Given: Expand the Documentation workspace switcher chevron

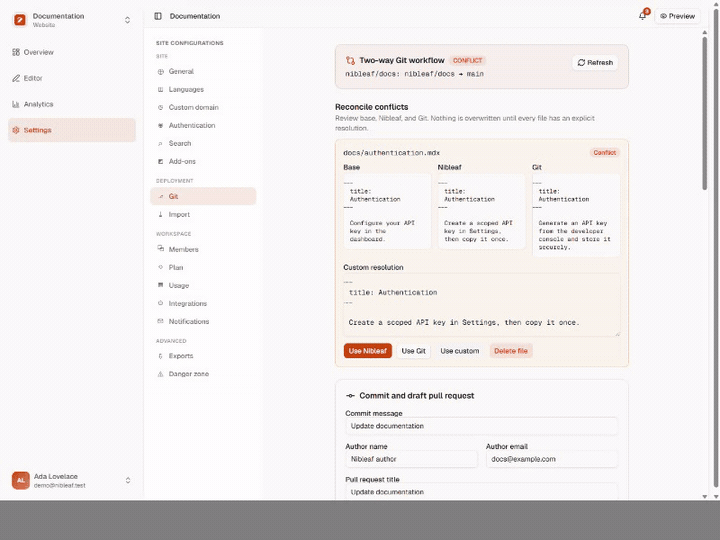Looking at the screenshot, I should (x=127, y=20).
